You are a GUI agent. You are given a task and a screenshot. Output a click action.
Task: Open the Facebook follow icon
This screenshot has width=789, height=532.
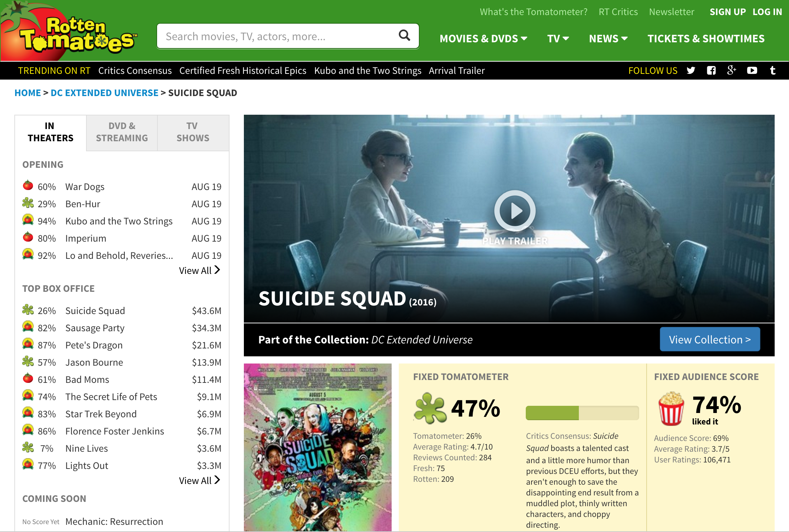(711, 70)
